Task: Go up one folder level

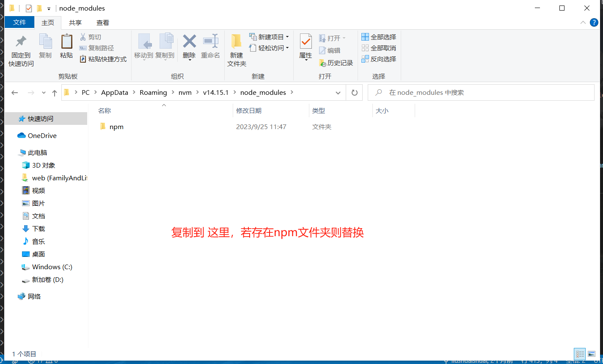Action: (x=54, y=93)
